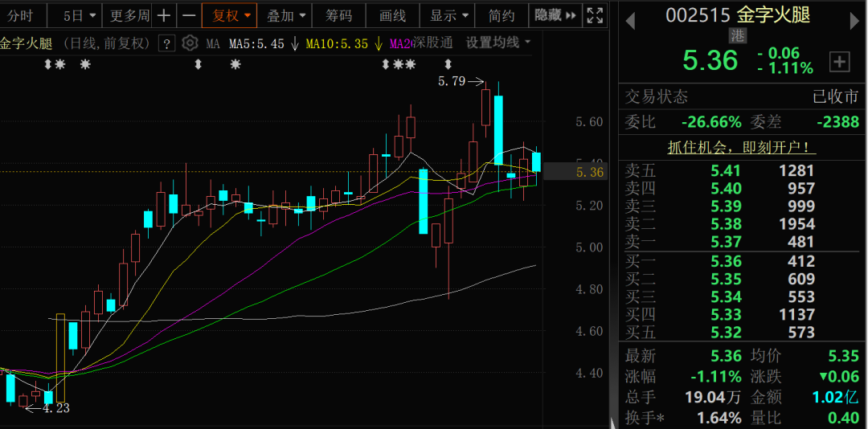
Task: Add stock to watchlist with the plus box
Action: pyautogui.click(x=839, y=62)
